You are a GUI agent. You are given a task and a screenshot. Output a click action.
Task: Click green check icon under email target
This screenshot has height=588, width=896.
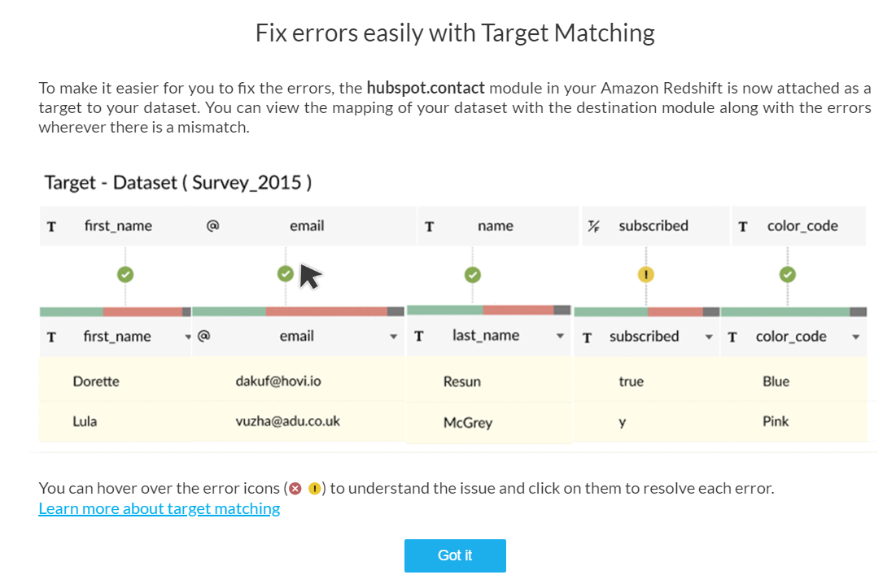(285, 274)
